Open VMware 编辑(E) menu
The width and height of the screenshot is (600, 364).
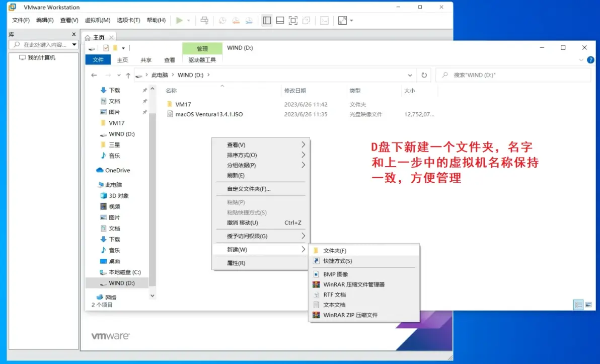click(x=45, y=20)
